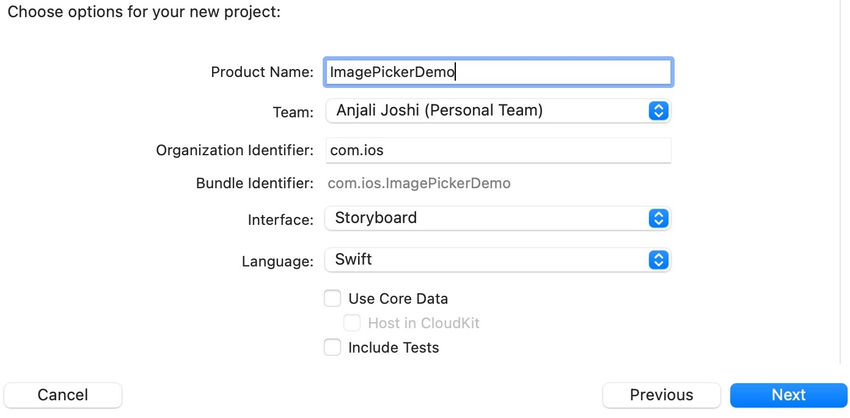Viewport: 850px width, 418px height.
Task: Click the Language popup chevron icon
Action: point(658,260)
